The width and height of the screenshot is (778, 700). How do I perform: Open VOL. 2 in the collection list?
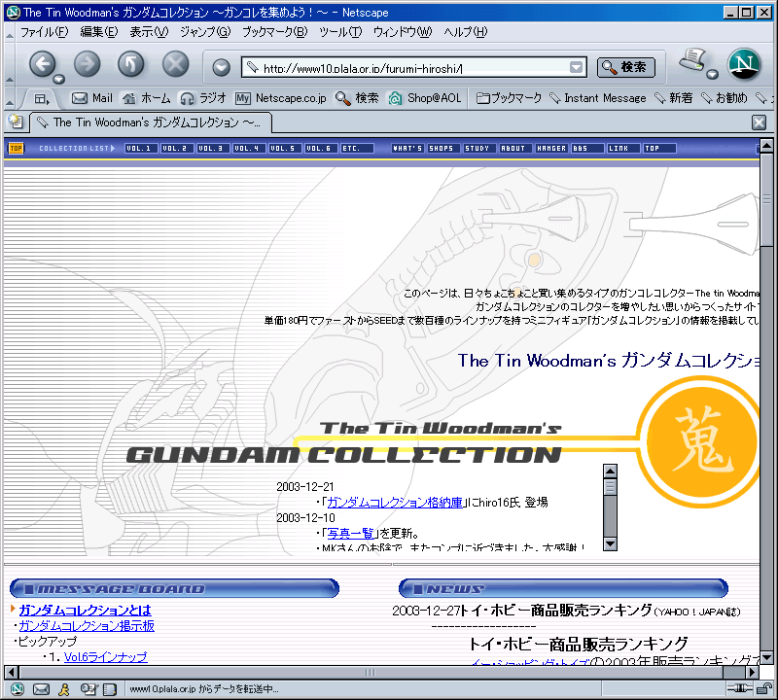click(x=177, y=149)
